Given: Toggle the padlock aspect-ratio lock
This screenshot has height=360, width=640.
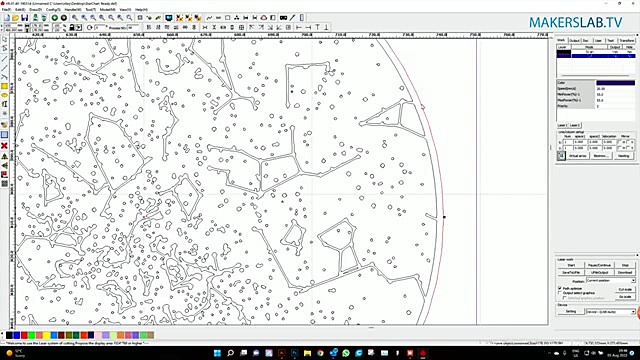Looking at the screenshot, I should 71,27.
